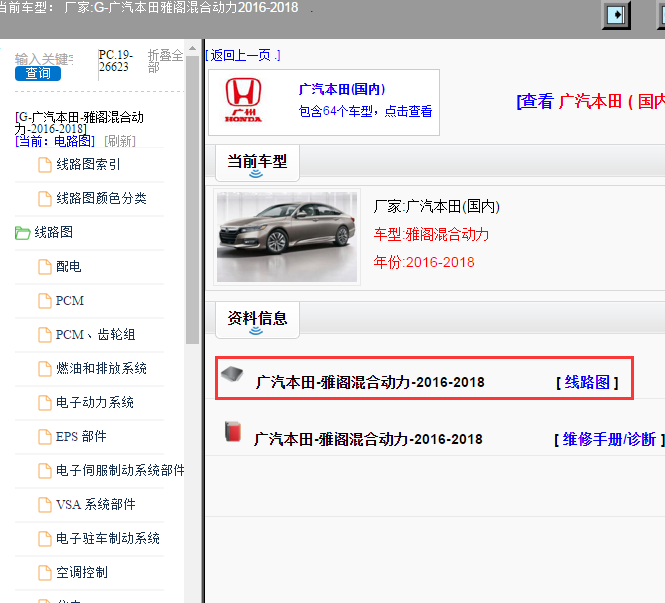The height and width of the screenshot is (603, 665).
Task: Open 燃油和排放系统 tree item
Action: (101, 368)
